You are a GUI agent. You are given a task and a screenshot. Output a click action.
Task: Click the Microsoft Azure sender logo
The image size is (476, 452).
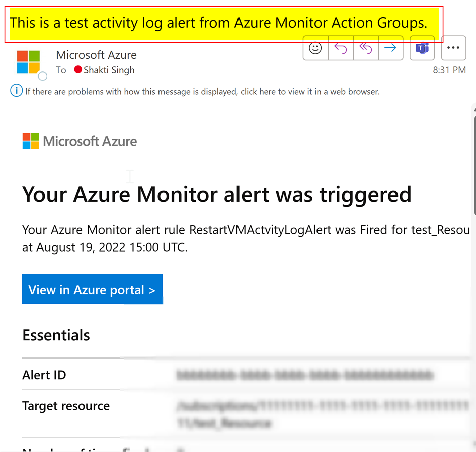click(x=29, y=60)
